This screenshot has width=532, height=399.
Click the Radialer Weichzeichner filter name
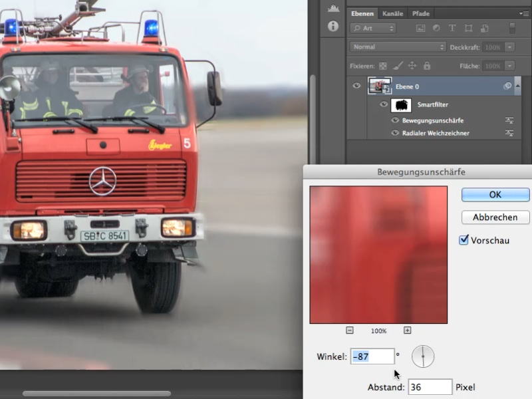[x=436, y=133]
